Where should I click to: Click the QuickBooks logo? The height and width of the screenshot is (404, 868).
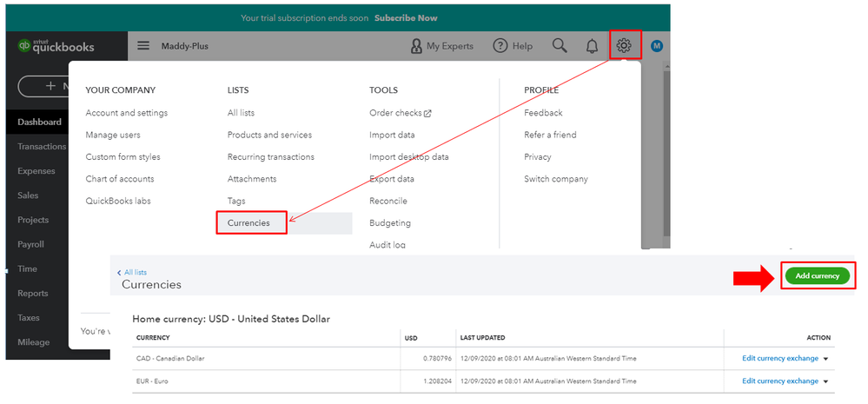pos(56,47)
